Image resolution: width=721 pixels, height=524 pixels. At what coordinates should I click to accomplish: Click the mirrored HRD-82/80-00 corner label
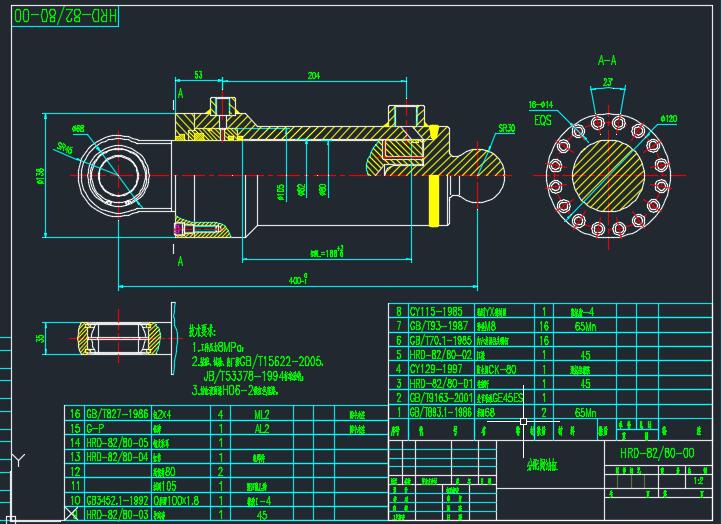click(65, 16)
